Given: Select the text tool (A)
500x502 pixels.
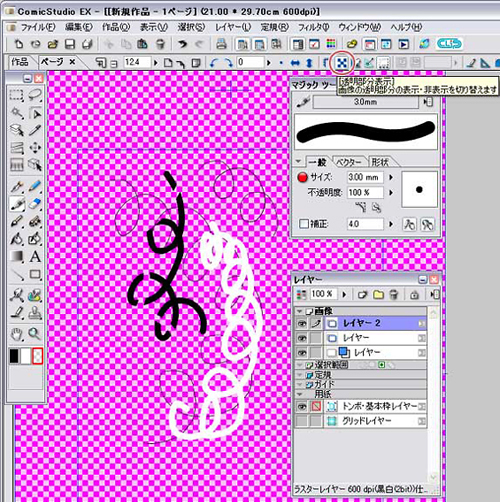Looking at the screenshot, I should pyautogui.click(x=35, y=256).
